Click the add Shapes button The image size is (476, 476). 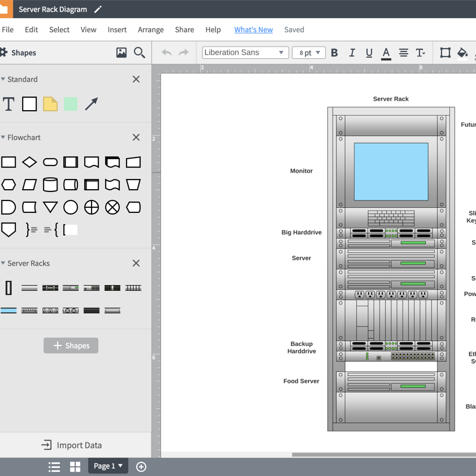click(x=71, y=346)
